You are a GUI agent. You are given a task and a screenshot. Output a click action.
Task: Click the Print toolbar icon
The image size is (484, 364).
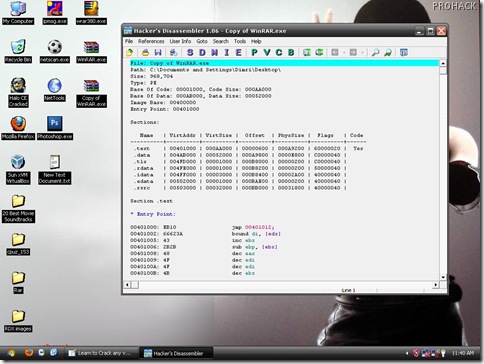[145, 52]
